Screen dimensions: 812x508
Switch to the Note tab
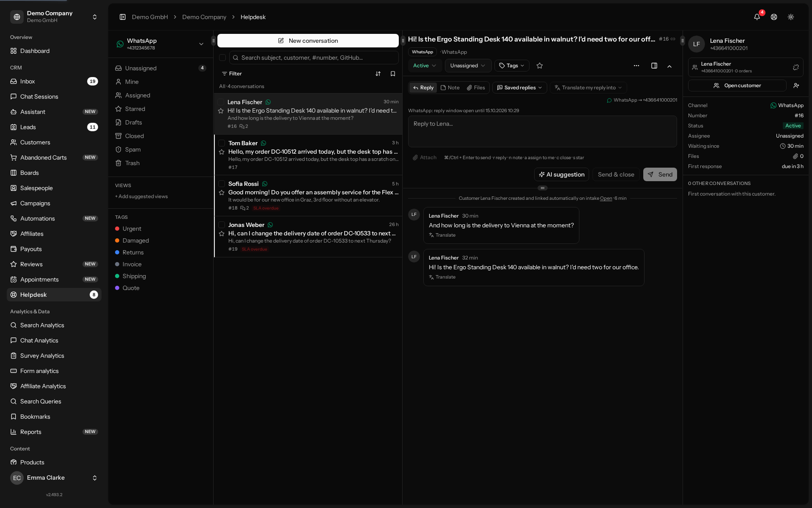[x=450, y=88]
